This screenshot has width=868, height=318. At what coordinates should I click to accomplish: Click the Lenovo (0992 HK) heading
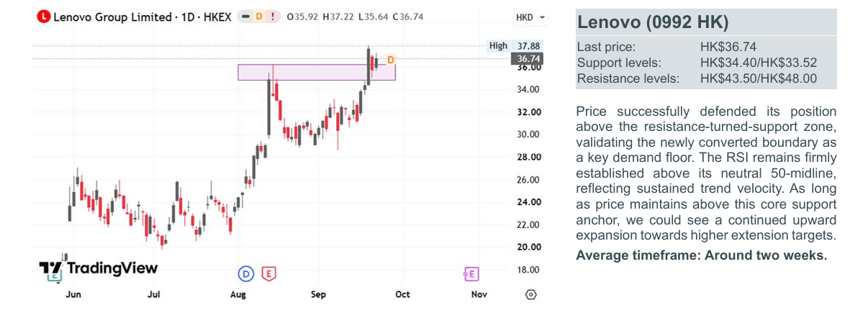coord(653,22)
